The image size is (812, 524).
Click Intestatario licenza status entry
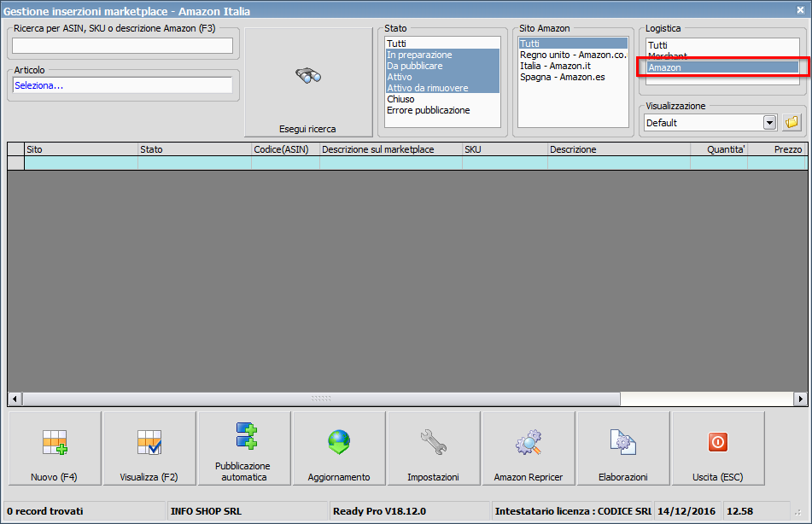pos(573,511)
